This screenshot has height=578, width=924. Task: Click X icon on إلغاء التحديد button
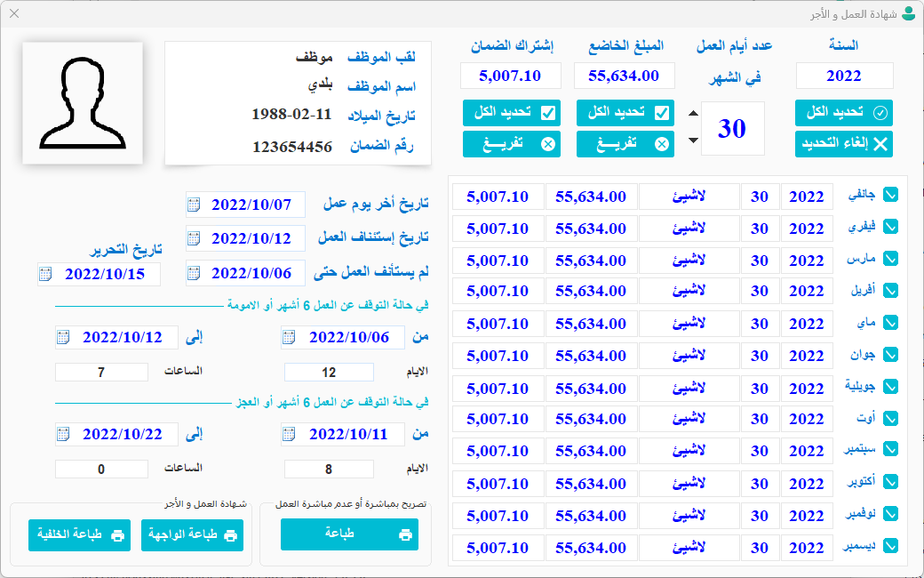tap(880, 145)
